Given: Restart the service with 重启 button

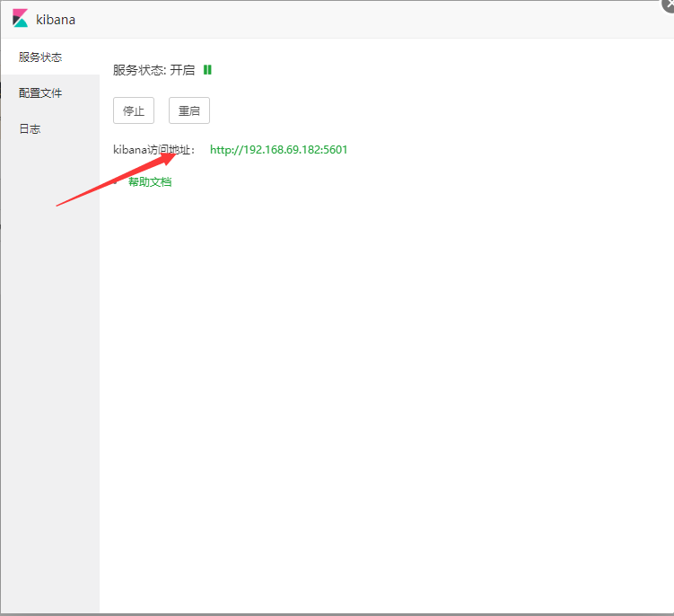Looking at the screenshot, I should click(x=189, y=110).
